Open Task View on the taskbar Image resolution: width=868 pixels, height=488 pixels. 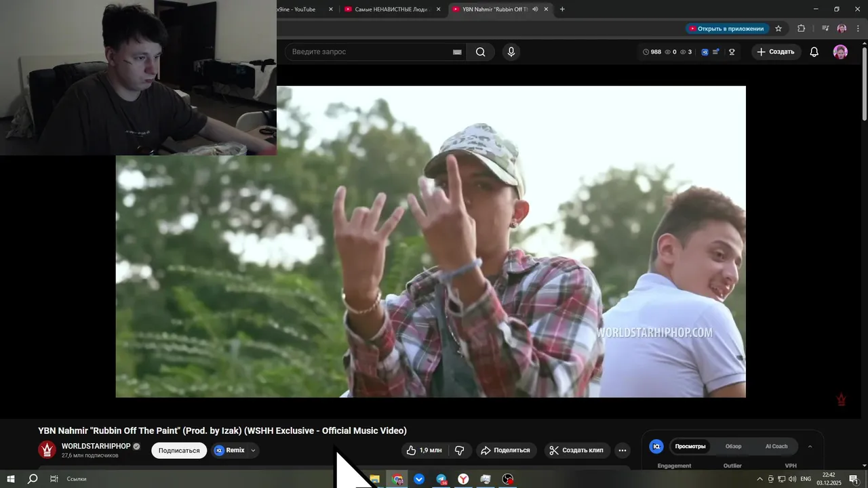(54, 479)
